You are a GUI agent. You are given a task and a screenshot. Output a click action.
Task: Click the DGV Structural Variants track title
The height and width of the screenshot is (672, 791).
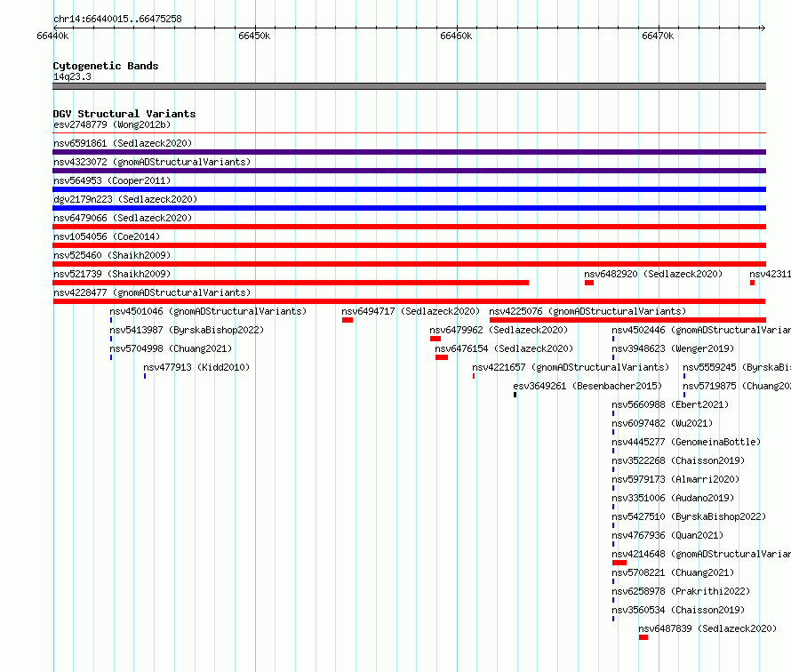(x=124, y=114)
